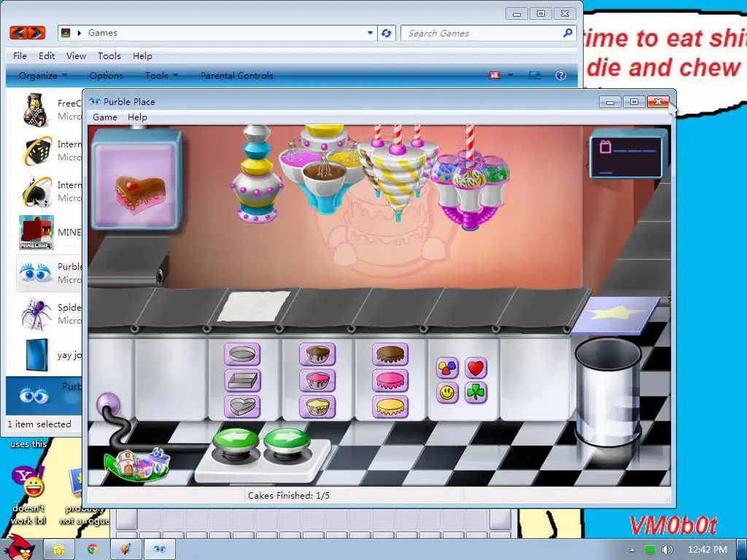Expand the view options dropdown arrow
Image resolution: width=747 pixels, height=560 pixels.
[x=510, y=75]
